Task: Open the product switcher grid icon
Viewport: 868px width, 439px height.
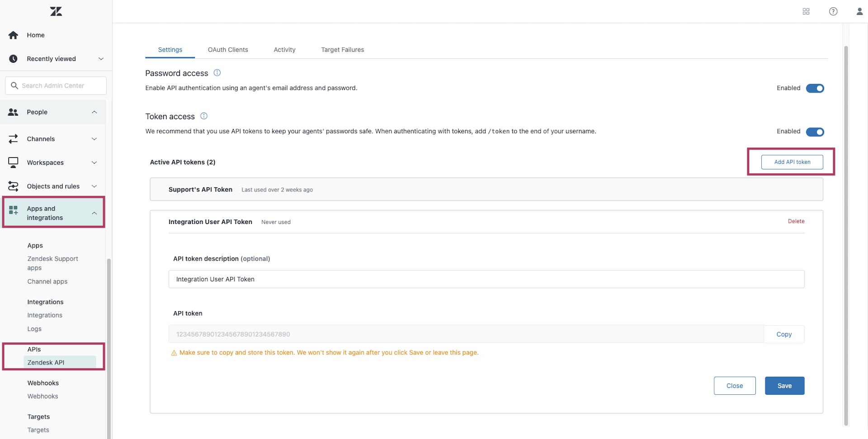Action: point(806,11)
